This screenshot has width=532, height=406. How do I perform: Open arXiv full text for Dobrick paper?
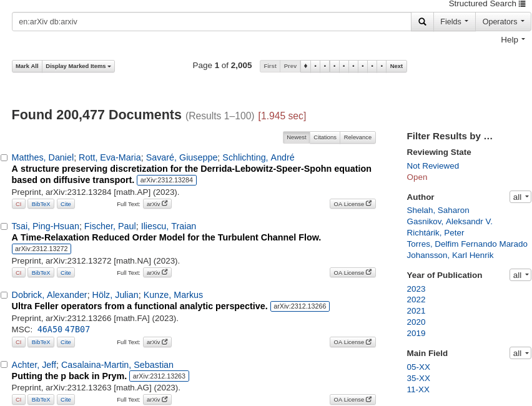pos(157,342)
